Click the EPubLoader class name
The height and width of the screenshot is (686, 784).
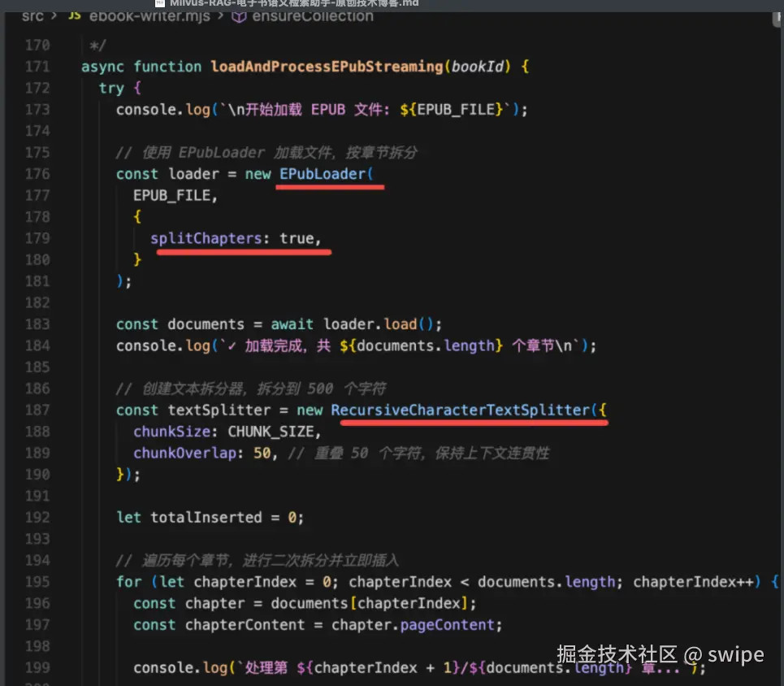click(323, 174)
